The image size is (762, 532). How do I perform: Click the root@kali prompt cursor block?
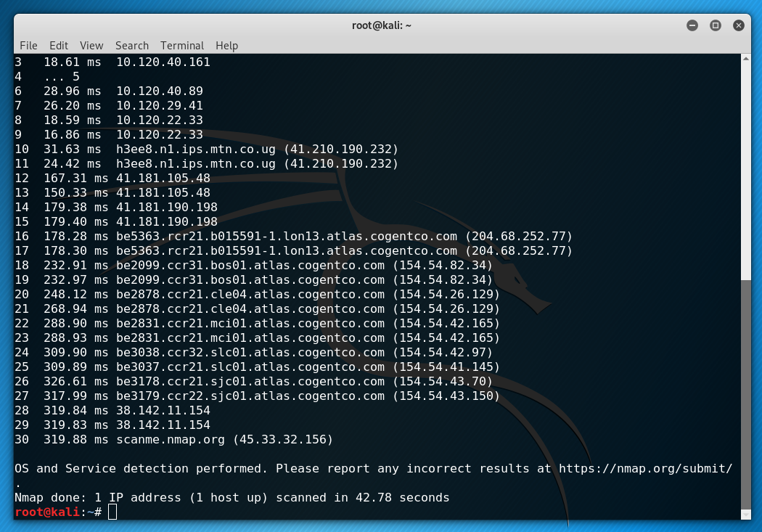(x=112, y=512)
